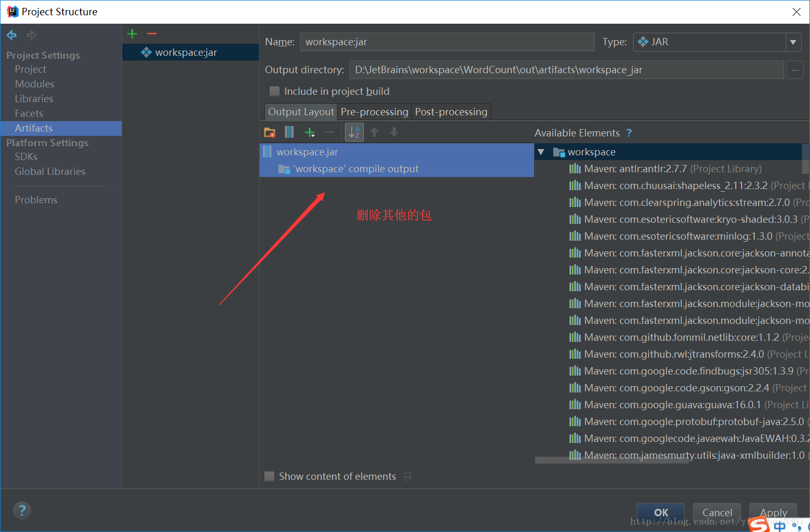This screenshot has height=532, width=810.
Task: Click the add copy of green plus icon
Action: pyautogui.click(x=310, y=132)
